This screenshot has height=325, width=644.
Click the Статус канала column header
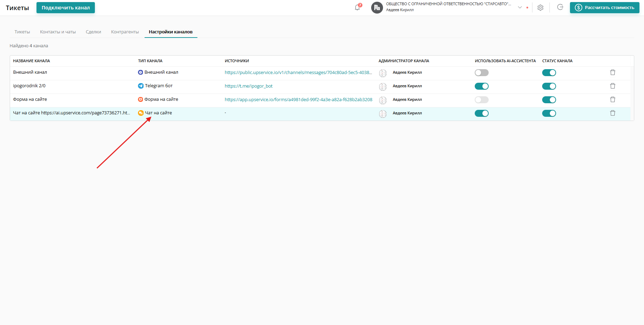tap(557, 61)
